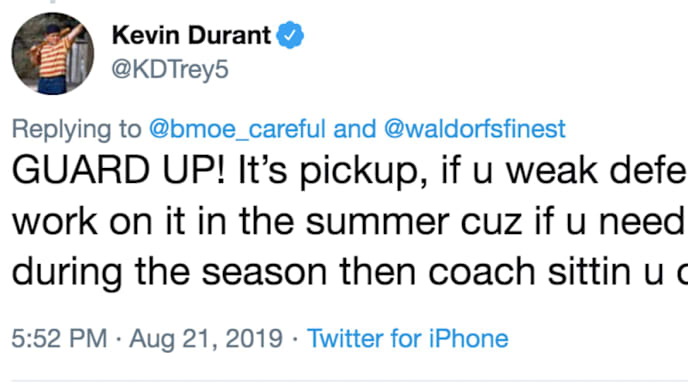Click the tweet line starting "during the season"
The width and height of the screenshot is (688, 387).
350,272
